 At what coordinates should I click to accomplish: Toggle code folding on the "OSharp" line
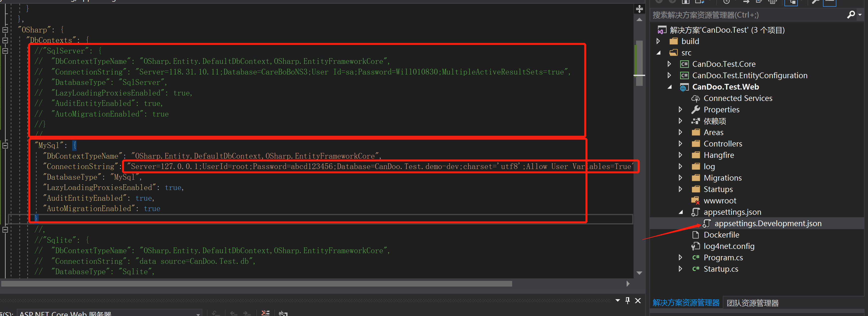point(5,30)
